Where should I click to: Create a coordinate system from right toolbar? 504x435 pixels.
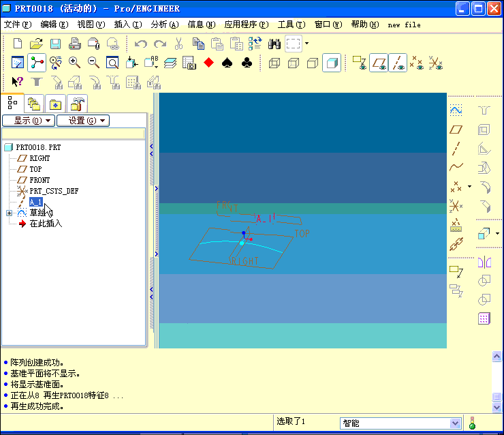456,206
